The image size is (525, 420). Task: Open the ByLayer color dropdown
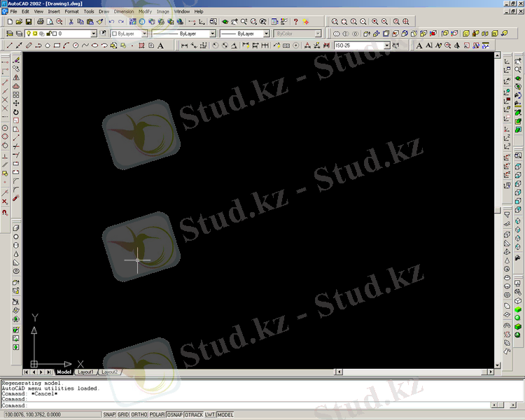(145, 34)
